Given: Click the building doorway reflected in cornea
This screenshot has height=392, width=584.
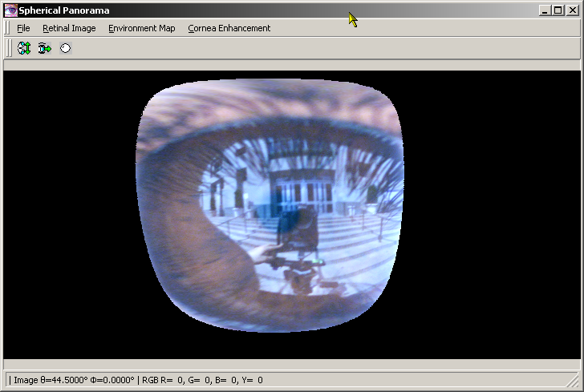Looking at the screenshot, I should (295, 192).
